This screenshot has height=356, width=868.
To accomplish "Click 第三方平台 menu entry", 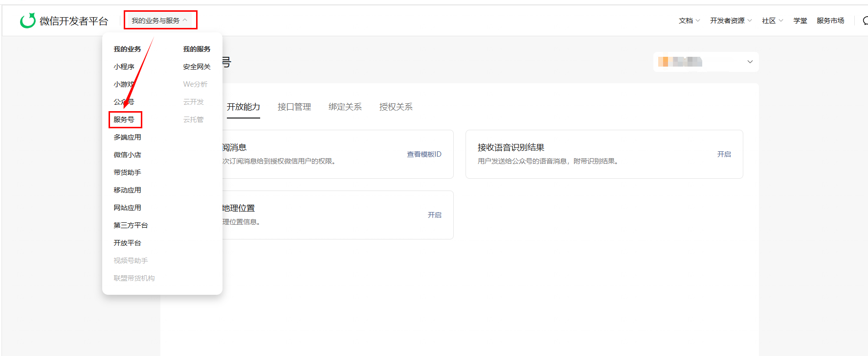I will coord(131,225).
